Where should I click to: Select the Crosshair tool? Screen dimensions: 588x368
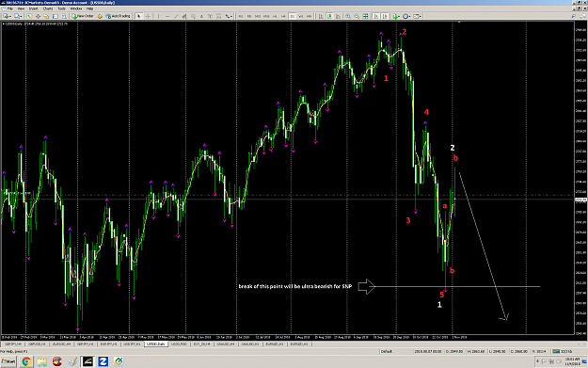click(x=148, y=16)
